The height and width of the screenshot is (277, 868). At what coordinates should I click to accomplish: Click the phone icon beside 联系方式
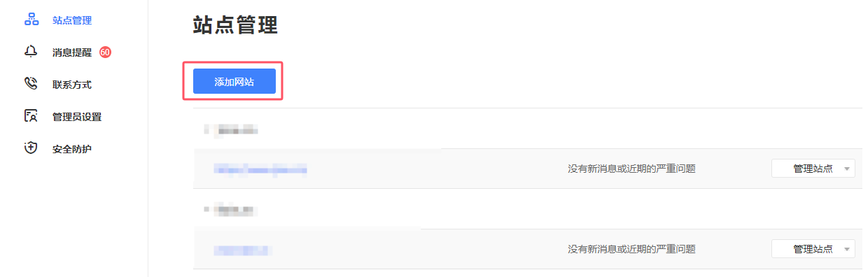click(x=31, y=84)
